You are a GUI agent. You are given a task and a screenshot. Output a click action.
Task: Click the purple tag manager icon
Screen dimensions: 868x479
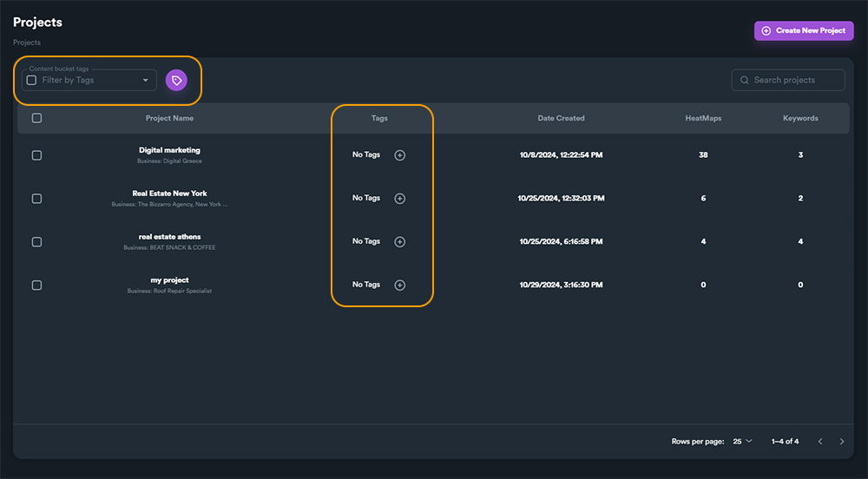point(176,80)
